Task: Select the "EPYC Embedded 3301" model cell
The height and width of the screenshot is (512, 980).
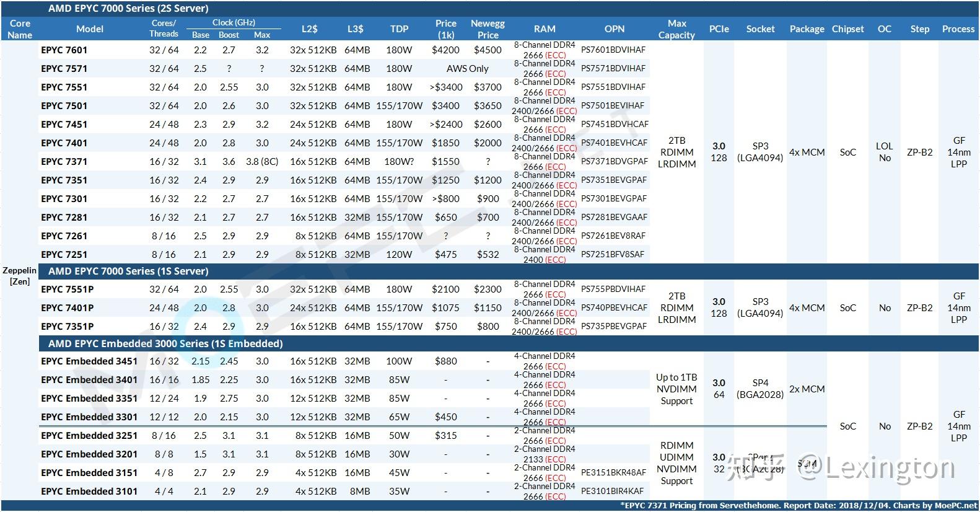Action: click(89, 417)
